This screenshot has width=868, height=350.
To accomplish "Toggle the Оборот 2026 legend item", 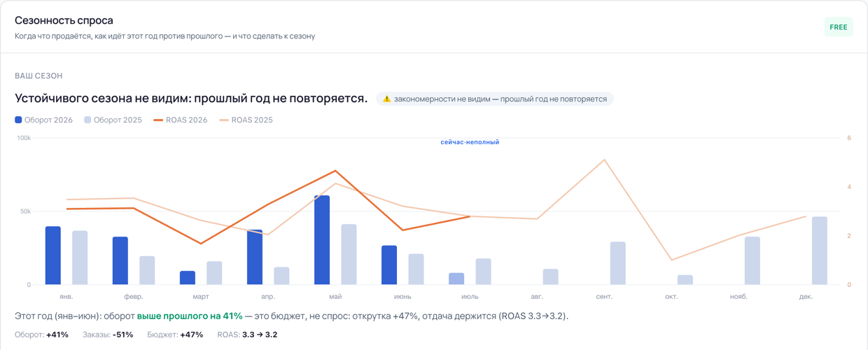I will [44, 120].
